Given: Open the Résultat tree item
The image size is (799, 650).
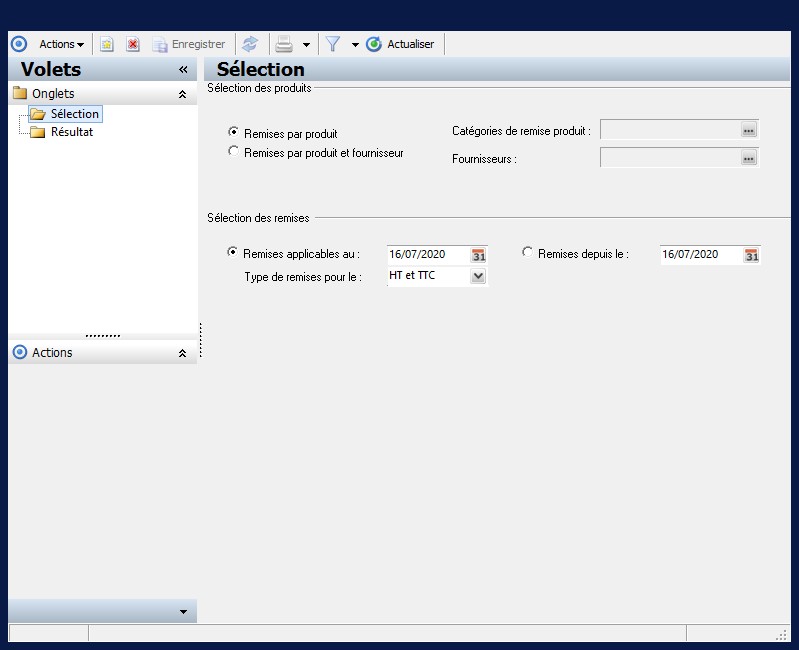Looking at the screenshot, I should pyautogui.click(x=72, y=132).
